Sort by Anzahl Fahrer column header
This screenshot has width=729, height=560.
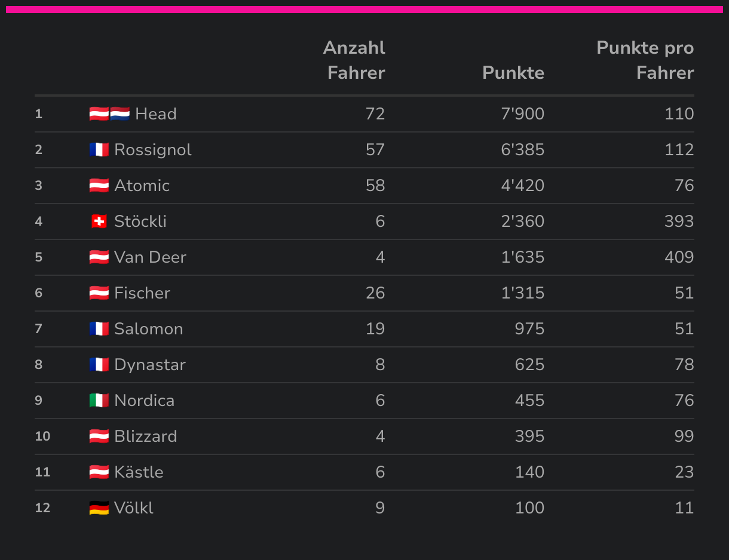(x=355, y=60)
